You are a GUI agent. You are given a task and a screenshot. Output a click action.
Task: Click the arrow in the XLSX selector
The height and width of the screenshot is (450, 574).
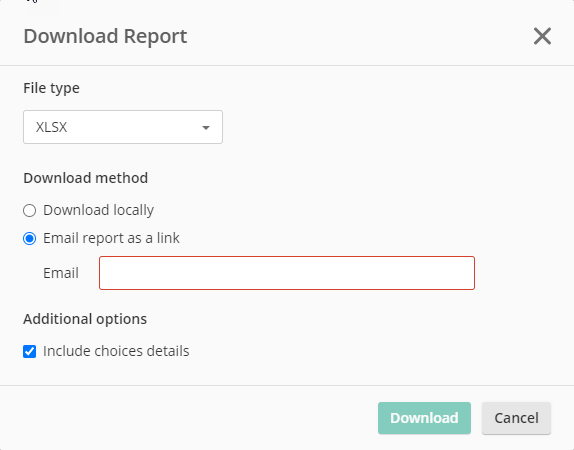tap(206, 127)
